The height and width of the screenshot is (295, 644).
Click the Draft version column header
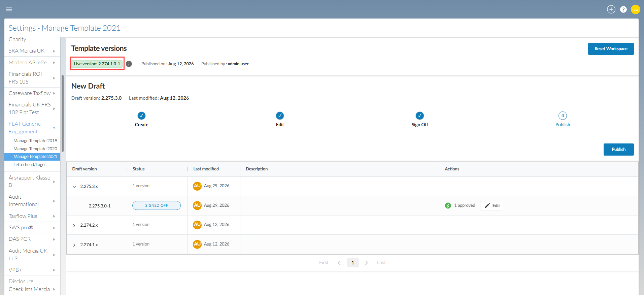tap(84, 169)
